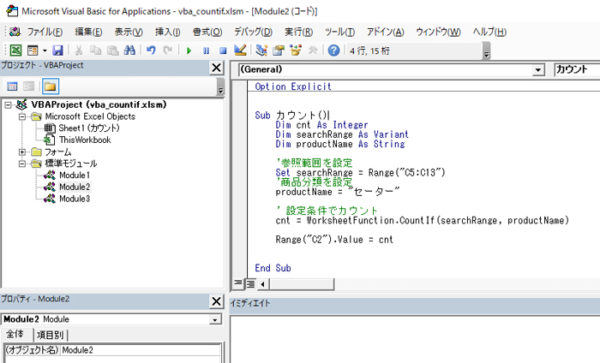
Task: Open the Properties Window icon
Action: coord(279,50)
